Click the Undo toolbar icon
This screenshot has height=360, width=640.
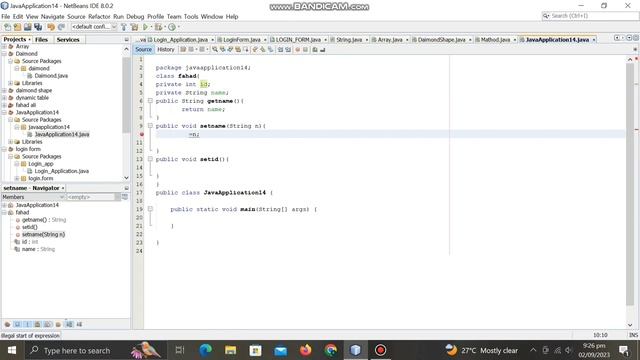coord(51,27)
